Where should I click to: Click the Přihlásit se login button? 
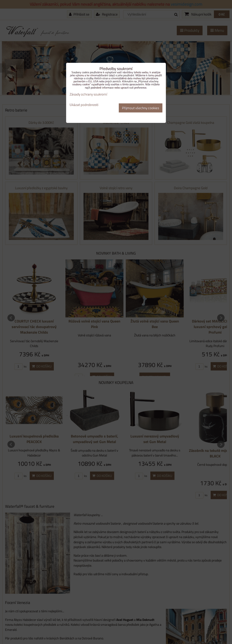(x=79, y=14)
